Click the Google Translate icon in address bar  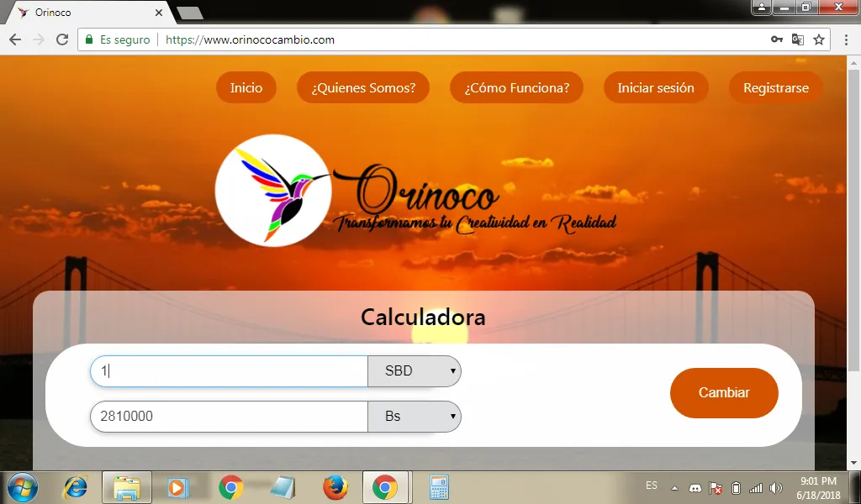click(x=797, y=39)
